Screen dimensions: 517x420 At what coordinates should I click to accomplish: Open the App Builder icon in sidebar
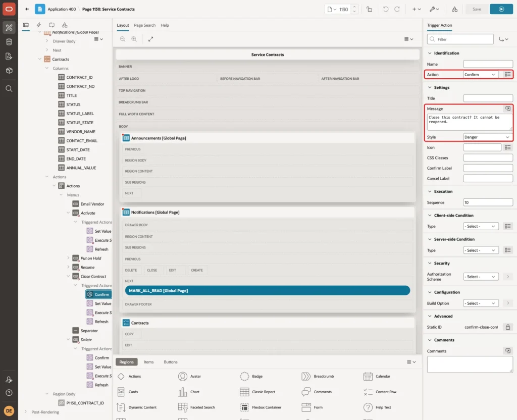tap(9, 27)
